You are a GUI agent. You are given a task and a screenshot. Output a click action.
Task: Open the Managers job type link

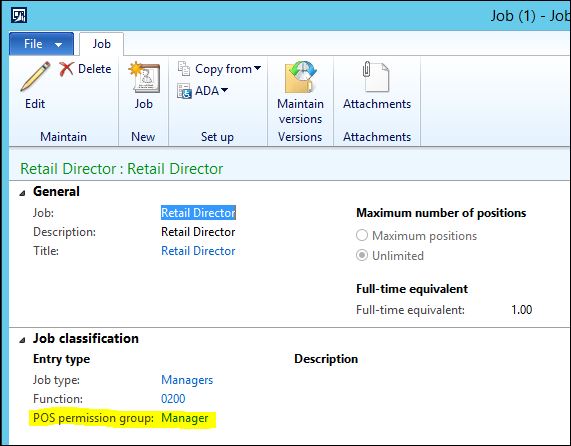tap(187, 380)
